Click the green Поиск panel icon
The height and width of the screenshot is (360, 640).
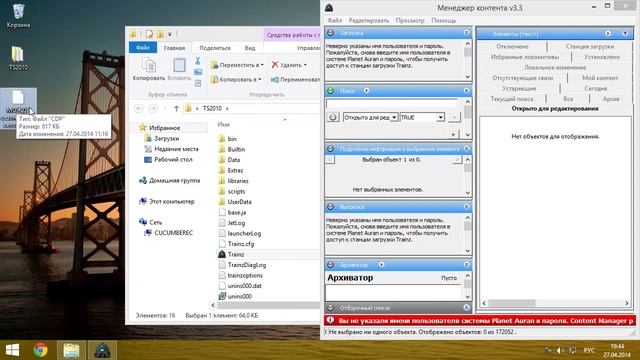[330, 91]
